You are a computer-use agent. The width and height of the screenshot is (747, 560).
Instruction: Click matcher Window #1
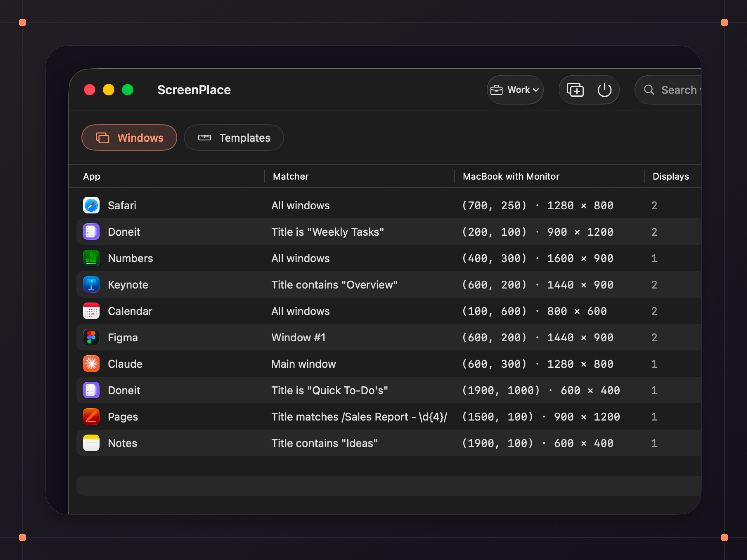299,338
